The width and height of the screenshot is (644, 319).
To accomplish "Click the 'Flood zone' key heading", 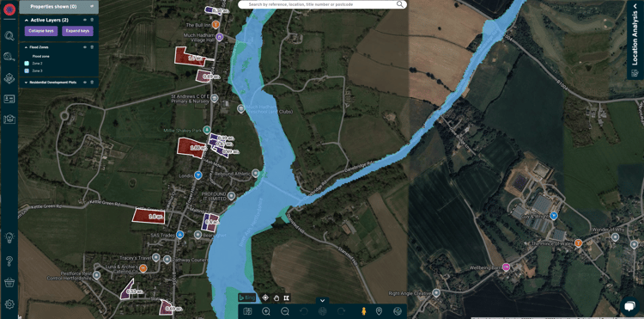I will point(40,56).
